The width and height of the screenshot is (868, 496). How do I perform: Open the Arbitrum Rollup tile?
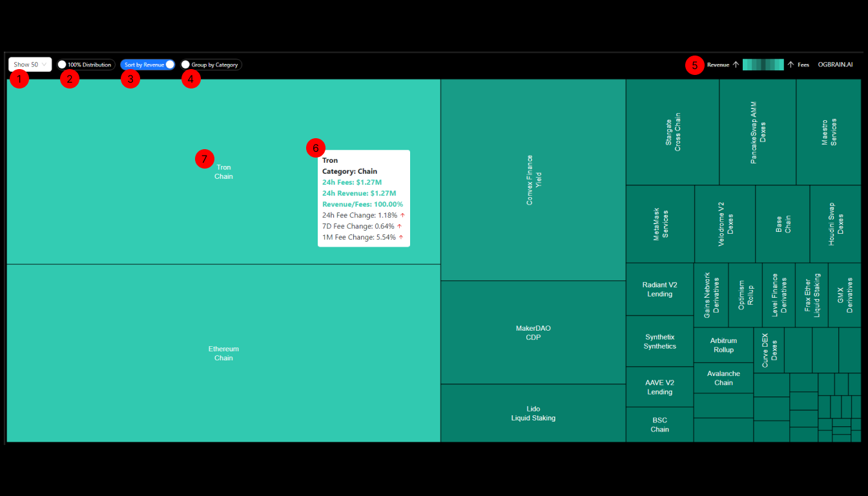click(723, 345)
